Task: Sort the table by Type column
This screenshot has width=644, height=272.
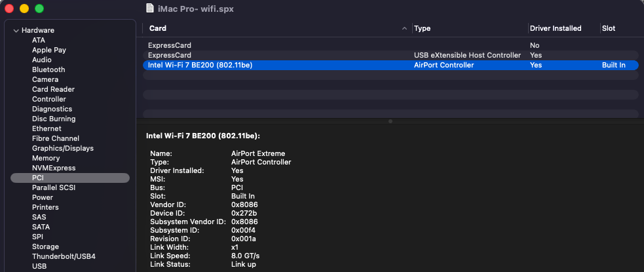Action: pos(422,28)
